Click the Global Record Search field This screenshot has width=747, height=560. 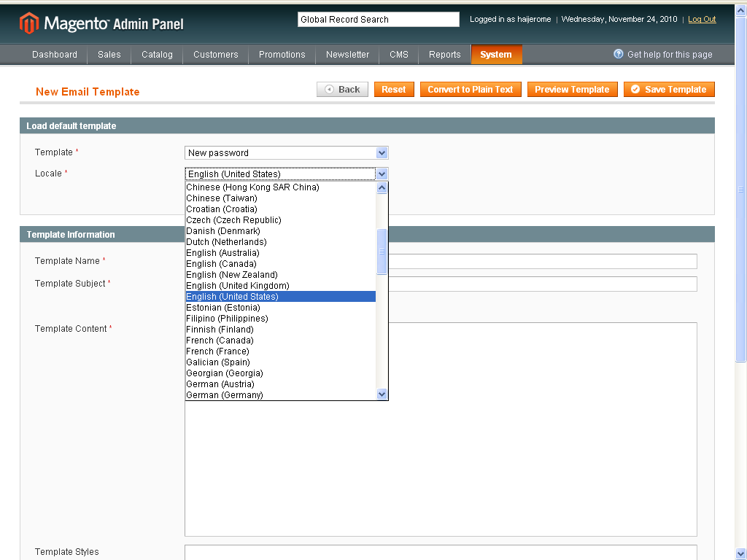[378, 19]
